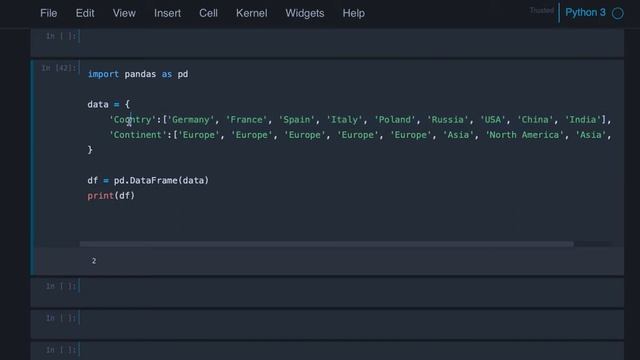Click the 'print(df)' line
Screen dimensions: 640x360
click(111, 196)
